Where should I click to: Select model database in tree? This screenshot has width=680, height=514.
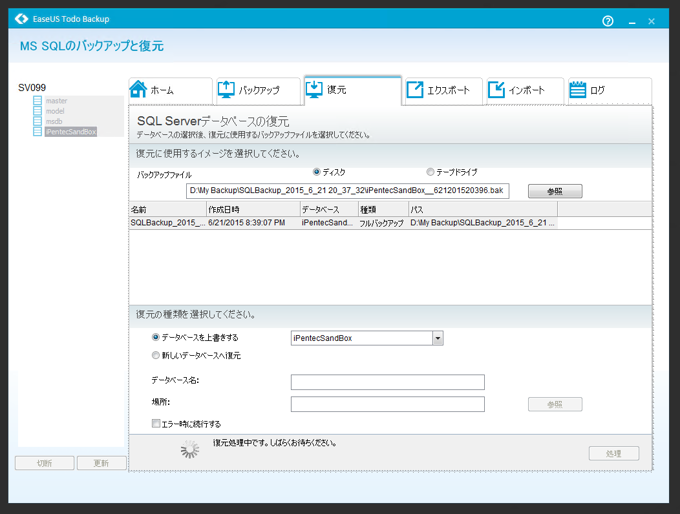click(x=55, y=111)
